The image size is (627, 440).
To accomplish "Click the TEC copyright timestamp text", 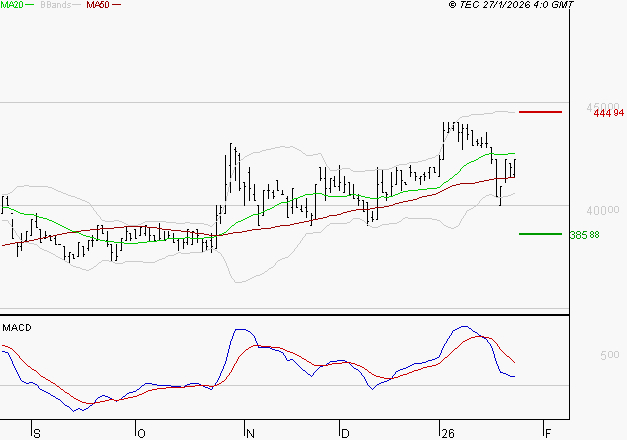I will tap(511, 5).
